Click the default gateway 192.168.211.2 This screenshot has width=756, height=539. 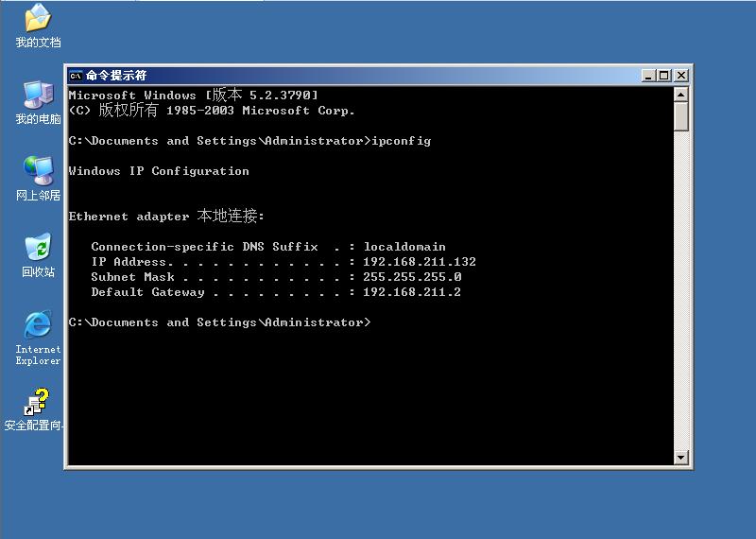[x=412, y=292]
